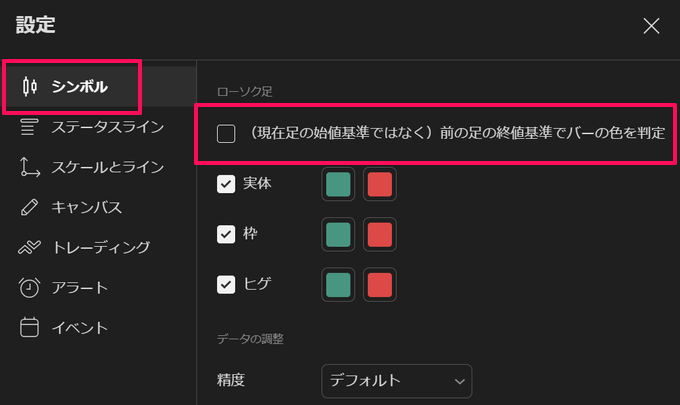680x405 pixels.
Task: Change the green 枠 color swatch
Action: click(x=338, y=235)
